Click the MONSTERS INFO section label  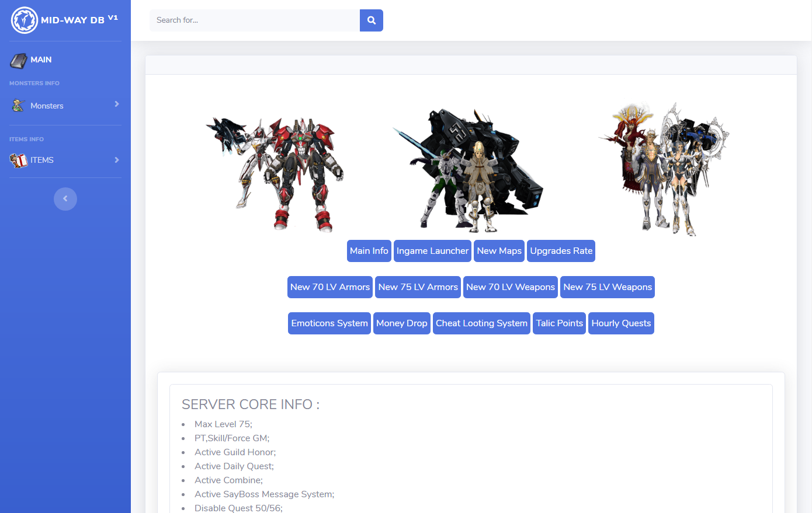[x=34, y=83]
